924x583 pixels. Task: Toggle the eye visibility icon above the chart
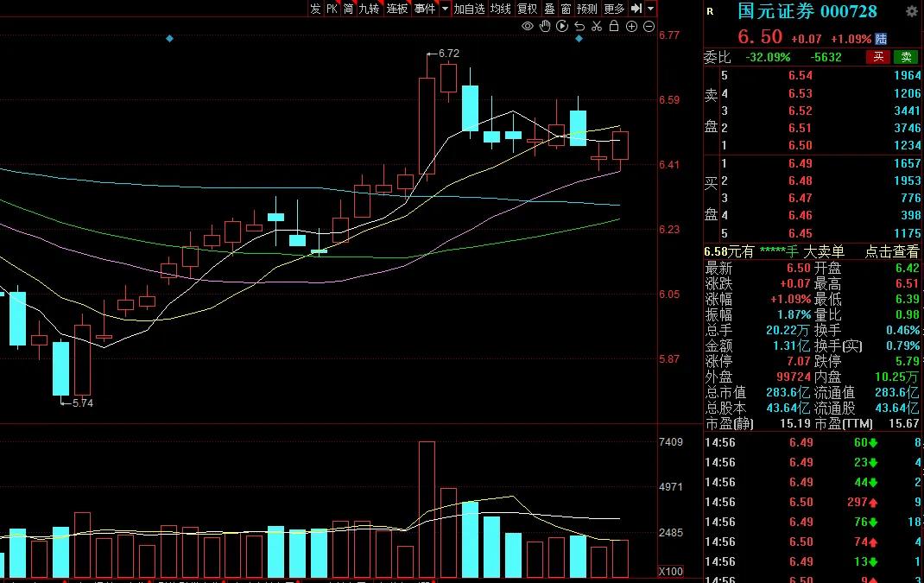(528, 26)
